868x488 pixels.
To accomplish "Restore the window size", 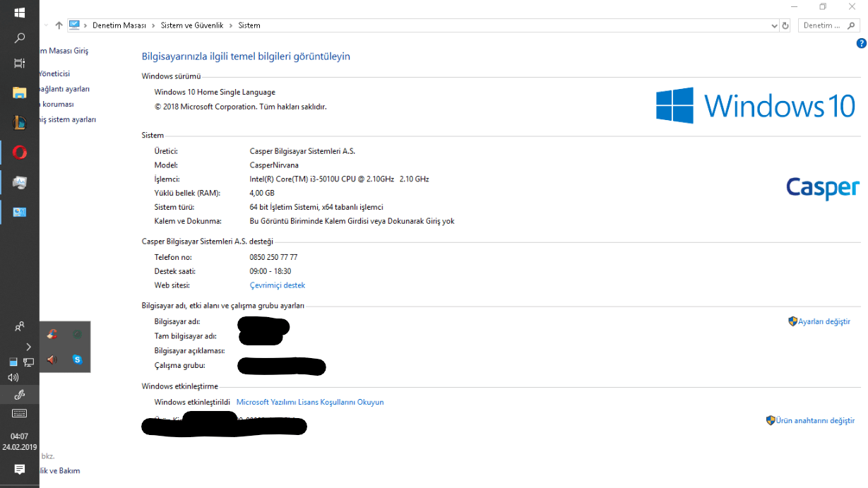I will (x=823, y=6).
